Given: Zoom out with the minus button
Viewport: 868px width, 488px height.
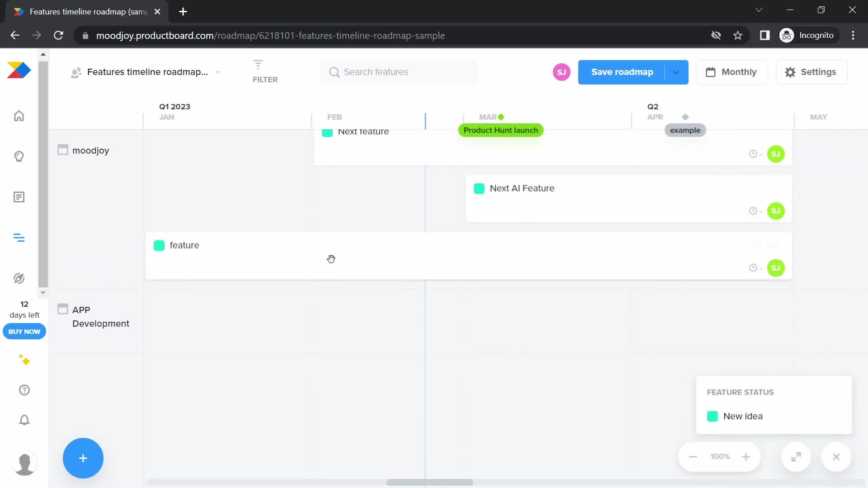Looking at the screenshot, I should pyautogui.click(x=693, y=457).
